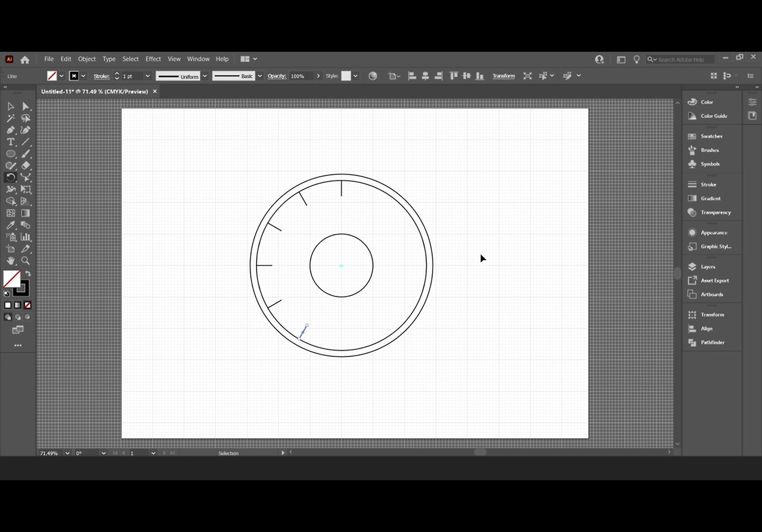762x532 pixels.
Task: Enable Draw Normal mode
Action: coord(8,317)
